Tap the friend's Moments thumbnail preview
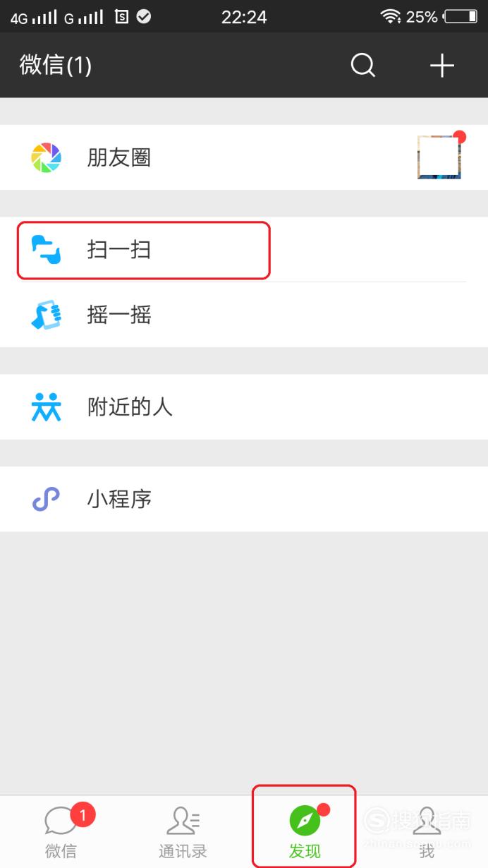The width and height of the screenshot is (488, 868). coord(439,157)
